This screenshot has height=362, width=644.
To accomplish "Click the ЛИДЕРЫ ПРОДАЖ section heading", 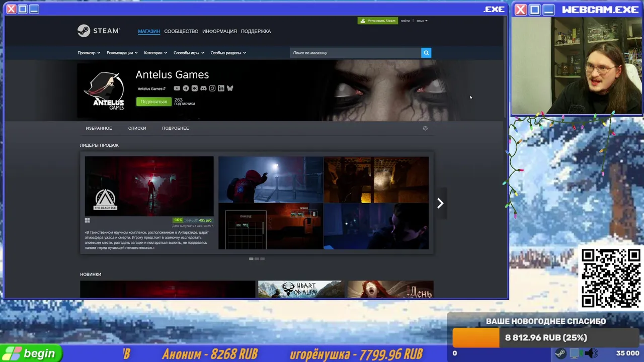I will [x=99, y=145].
